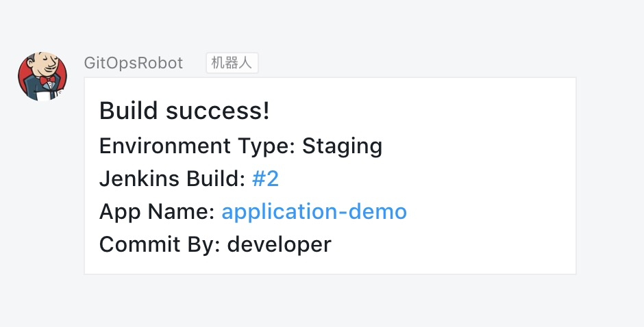Click the Build success! heading
The image size is (644, 327).
tap(184, 111)
